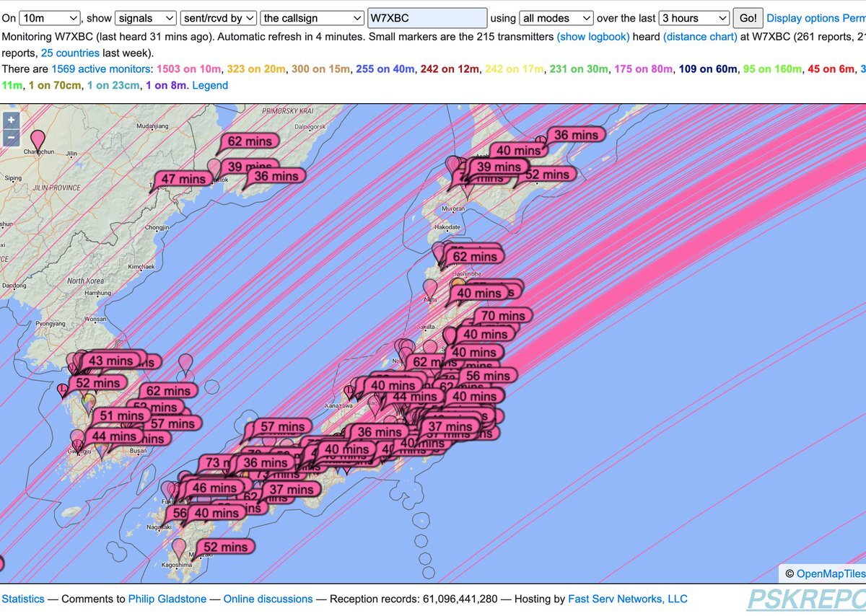This screenshot has height=616, width=866.
Task: Open the distance chart link
Action: (x=700, y=36)
